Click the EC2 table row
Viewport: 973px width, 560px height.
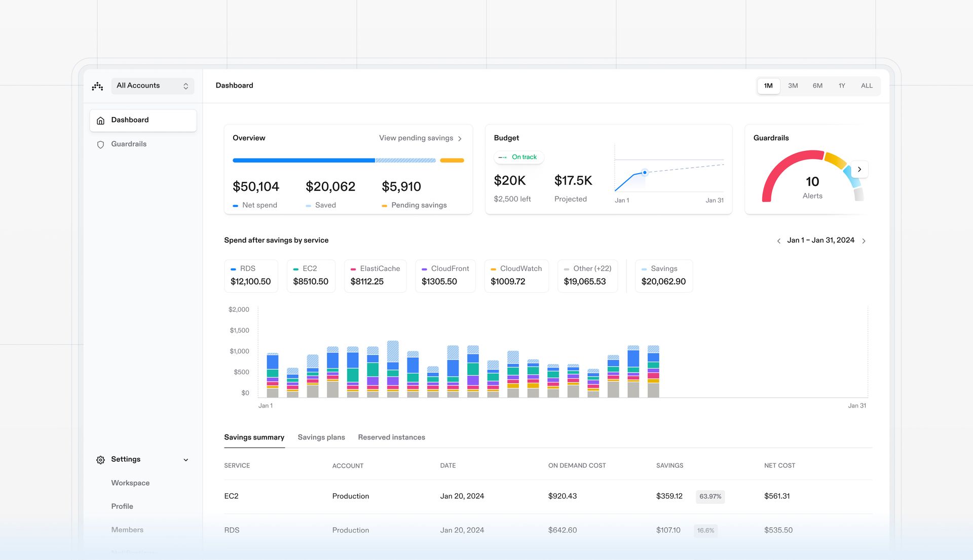click(548, 497)
